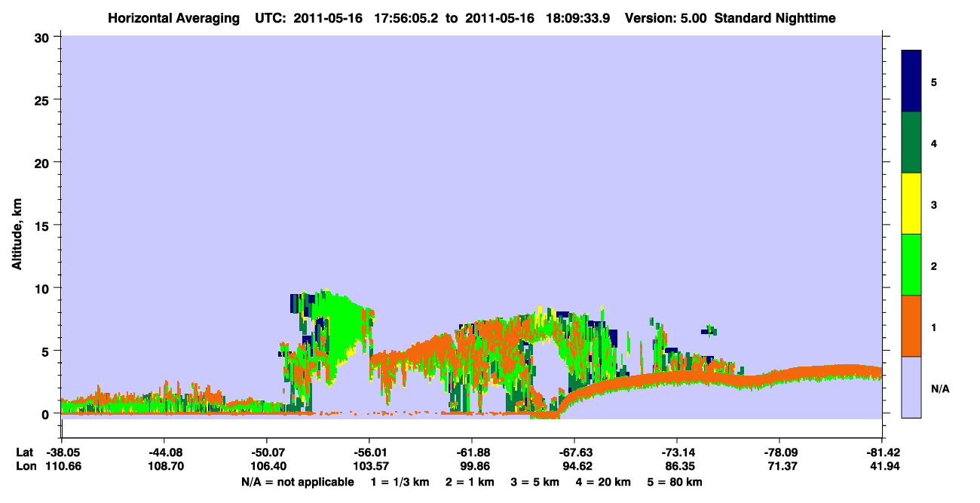Screen dimensions: 980x503
Task: Click the altitude tick label 25
Action: tap(44, 100)
